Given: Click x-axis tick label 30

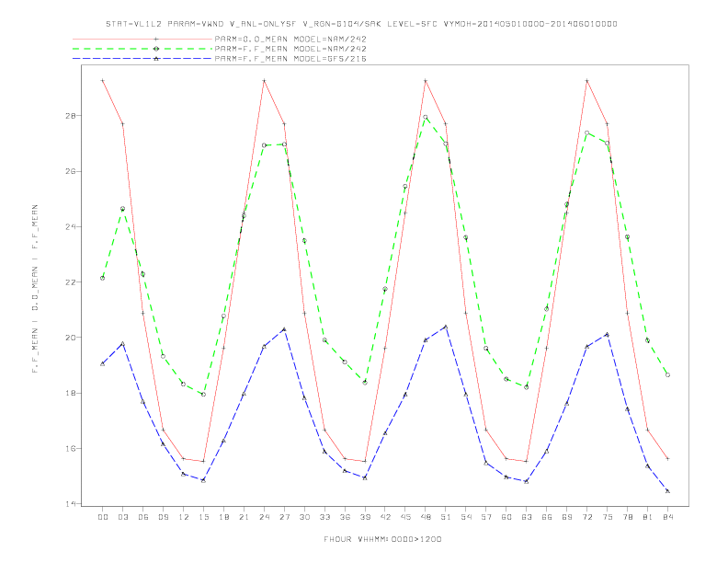Looking at the screenshot, I should pos(304,517).
